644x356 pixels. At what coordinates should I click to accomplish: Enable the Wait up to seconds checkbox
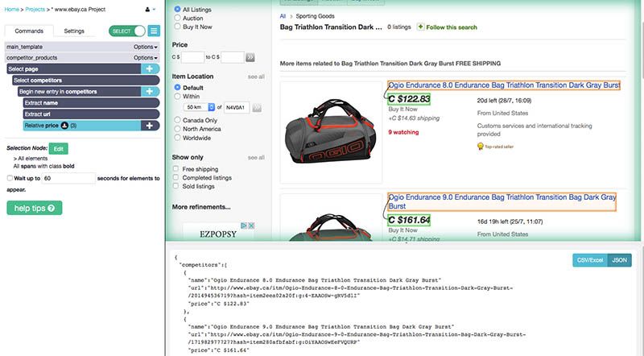(x=10, y=178)
